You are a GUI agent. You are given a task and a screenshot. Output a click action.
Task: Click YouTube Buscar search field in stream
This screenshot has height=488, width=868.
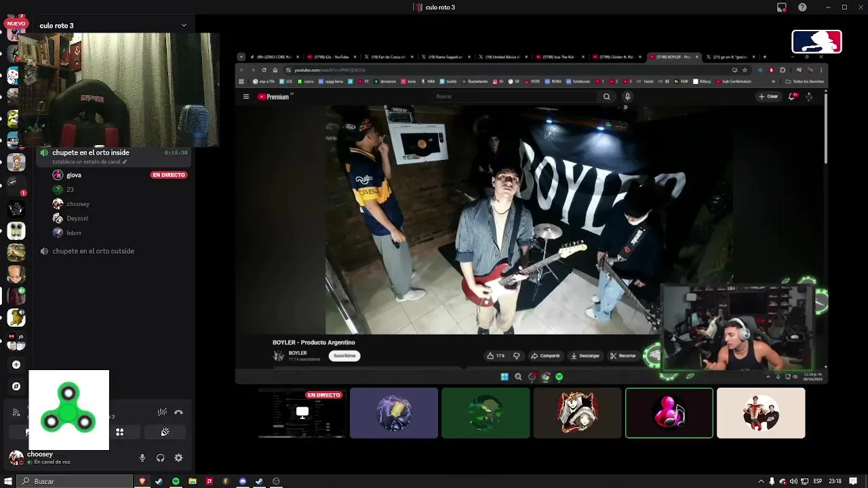515,96
